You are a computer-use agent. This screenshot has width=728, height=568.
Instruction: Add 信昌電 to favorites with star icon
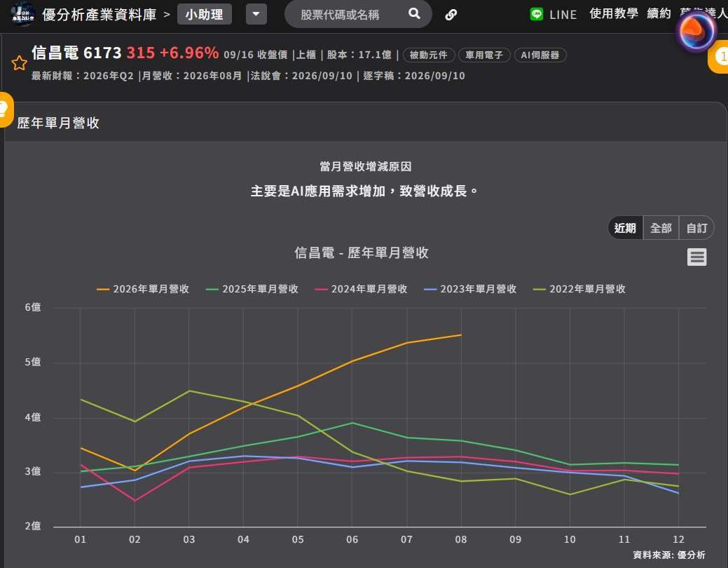(19, 62)
